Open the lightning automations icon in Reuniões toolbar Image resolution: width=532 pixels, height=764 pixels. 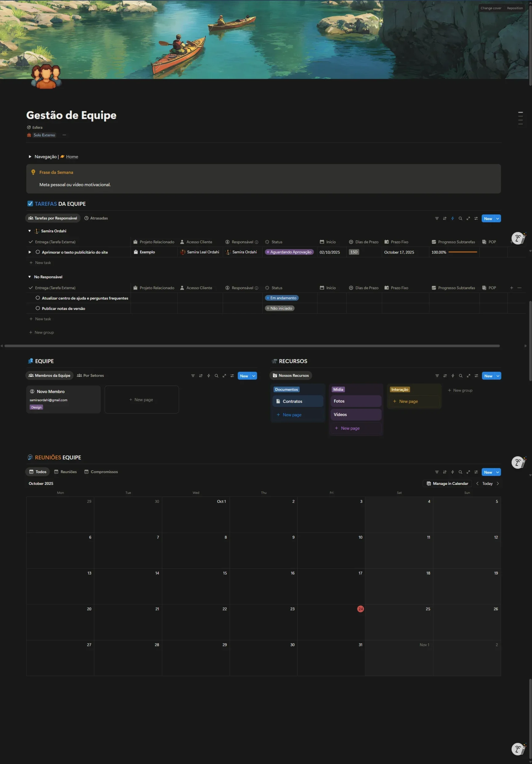coord(453,472)
